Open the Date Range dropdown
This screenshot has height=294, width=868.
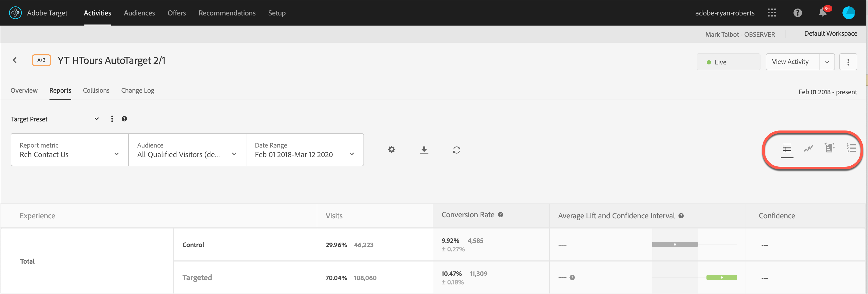305,150
